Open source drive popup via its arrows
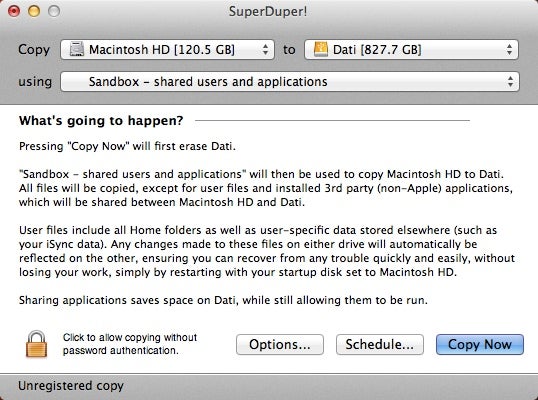 click(265, 49)
